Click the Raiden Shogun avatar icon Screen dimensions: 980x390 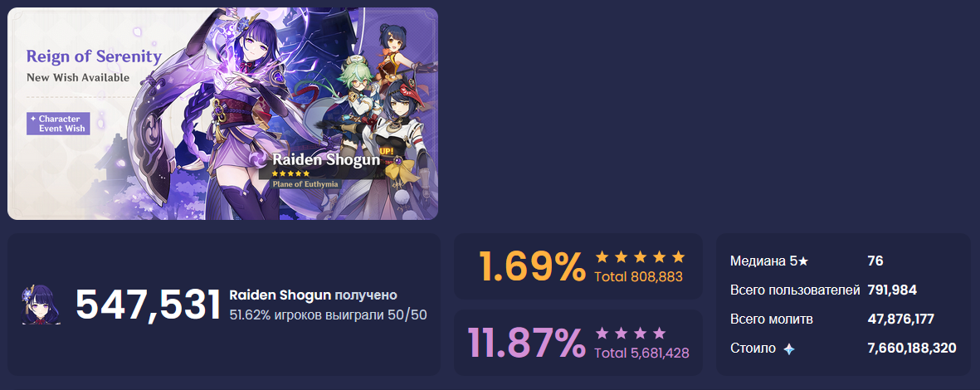pos(41,305)
